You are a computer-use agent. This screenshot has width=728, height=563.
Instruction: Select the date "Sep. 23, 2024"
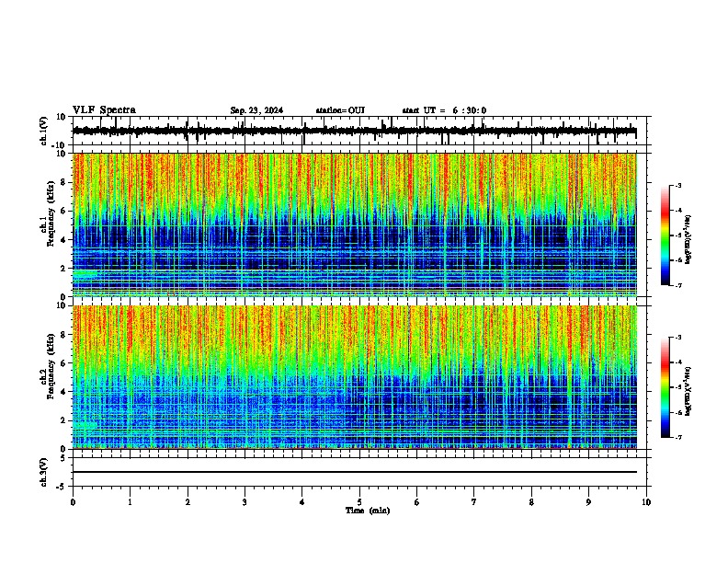click(256, 110)
